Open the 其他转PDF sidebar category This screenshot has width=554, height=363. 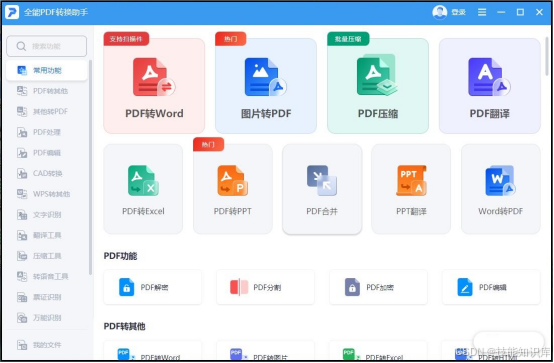[47, 111]
